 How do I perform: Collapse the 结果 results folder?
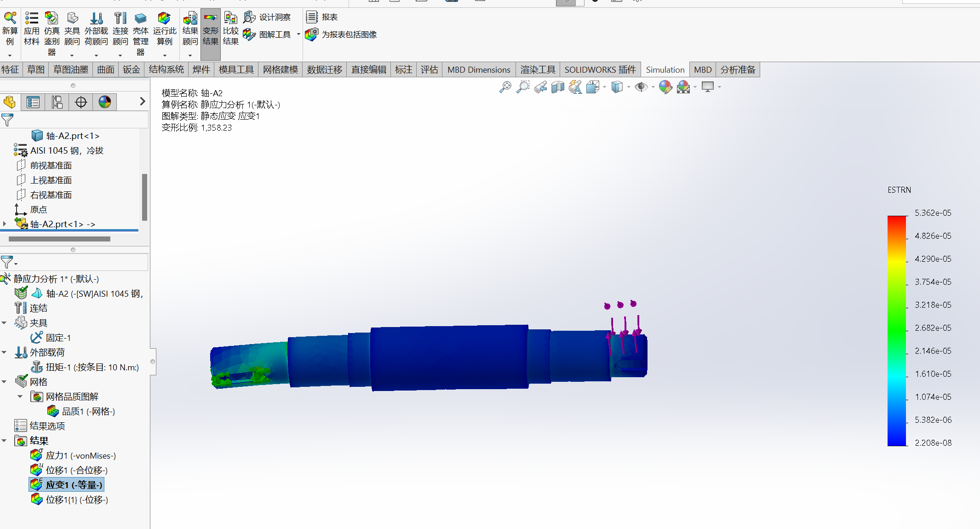(x=4, y=441)
